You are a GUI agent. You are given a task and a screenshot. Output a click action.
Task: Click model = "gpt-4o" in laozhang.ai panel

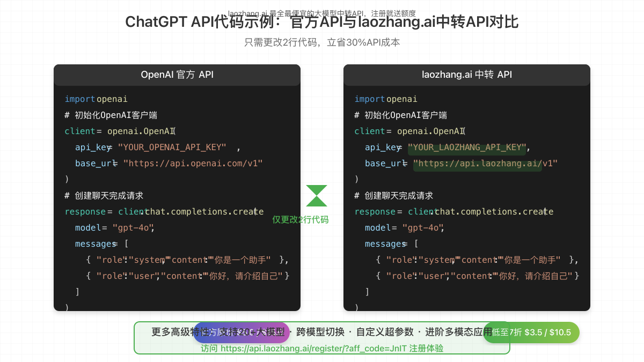click(x=405, y=228)
